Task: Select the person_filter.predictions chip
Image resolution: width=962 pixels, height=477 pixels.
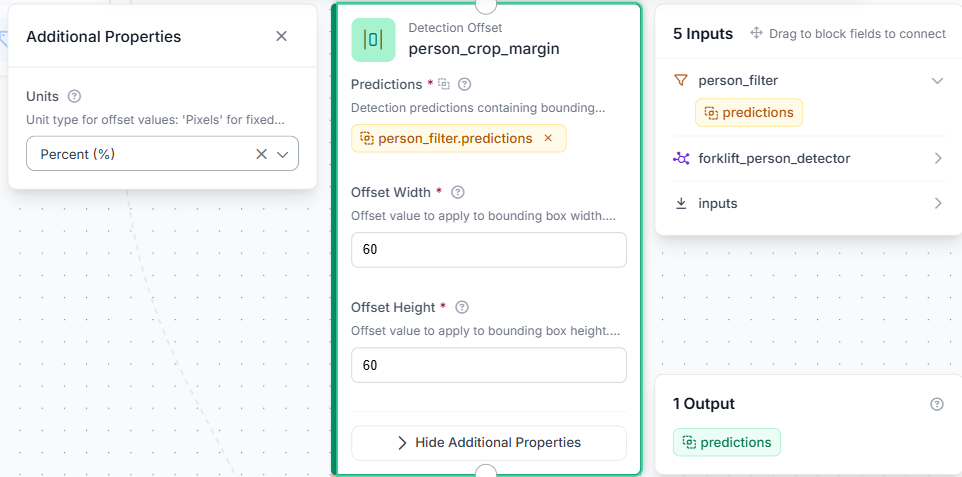Action: pyautogui.click(x=458, y=139)
